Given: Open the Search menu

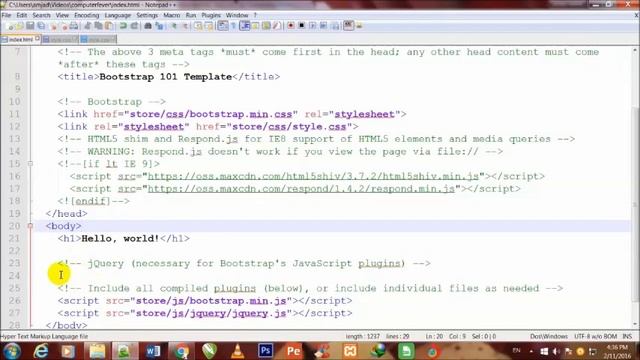Looking at the screenshot, I should pyautogui.click(x=42, y=15).
